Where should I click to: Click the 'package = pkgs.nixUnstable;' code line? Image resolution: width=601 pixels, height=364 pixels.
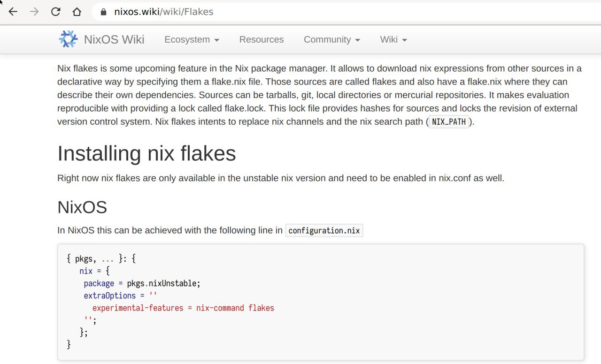142,283
